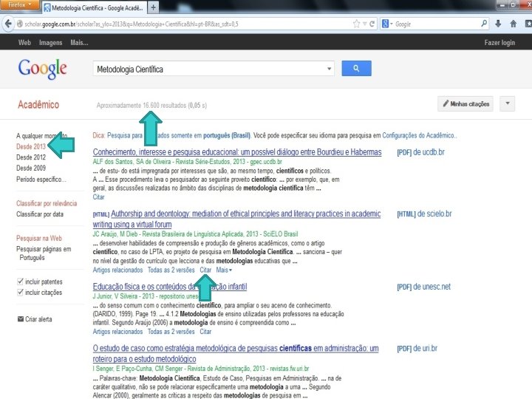Click Citar under the Conhecimento result
The image size is (532, 399).
click(99, 197)
